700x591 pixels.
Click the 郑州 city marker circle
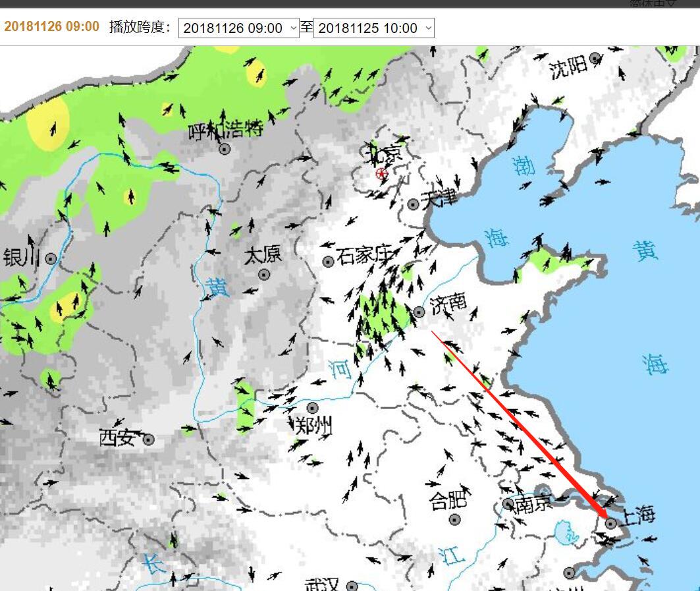tap(312, 408)
